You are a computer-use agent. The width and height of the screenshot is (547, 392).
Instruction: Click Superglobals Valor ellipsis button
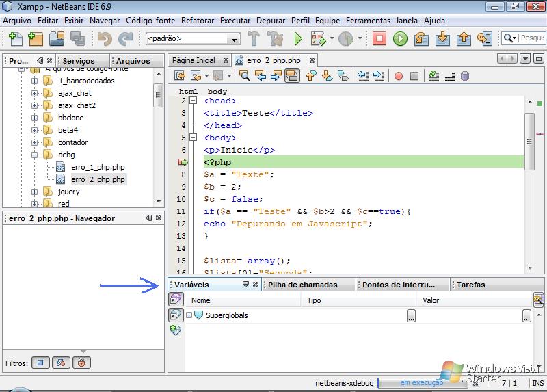[526, 315]
